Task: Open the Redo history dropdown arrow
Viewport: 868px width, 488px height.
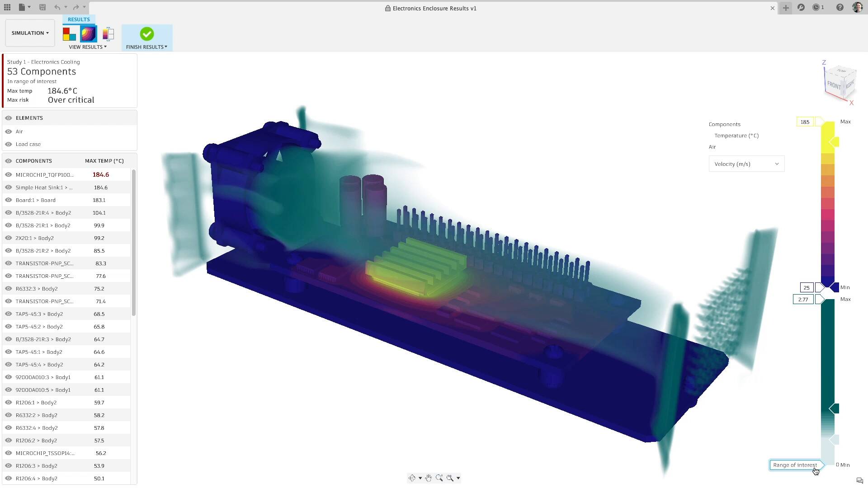Action: pyautogui.click(x=84, y=7)
